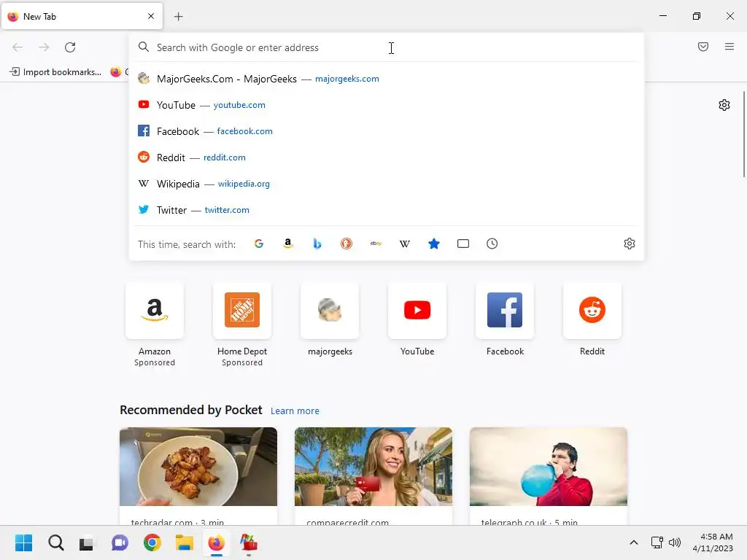
Task: Select YouTube suggestion in address dropdown
Action: [386, 105]
